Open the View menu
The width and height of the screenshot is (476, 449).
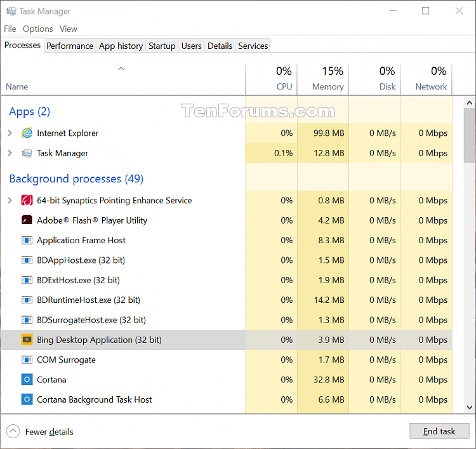69,29
